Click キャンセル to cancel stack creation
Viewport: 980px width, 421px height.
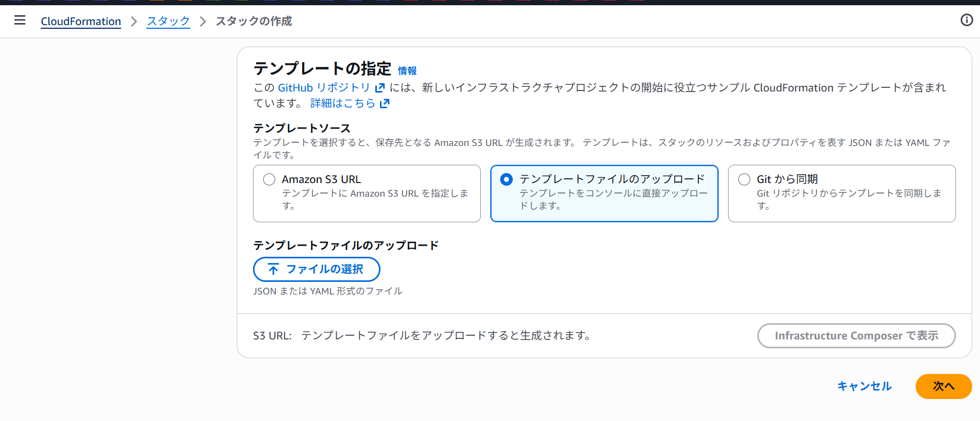click(x=864, y=386)
